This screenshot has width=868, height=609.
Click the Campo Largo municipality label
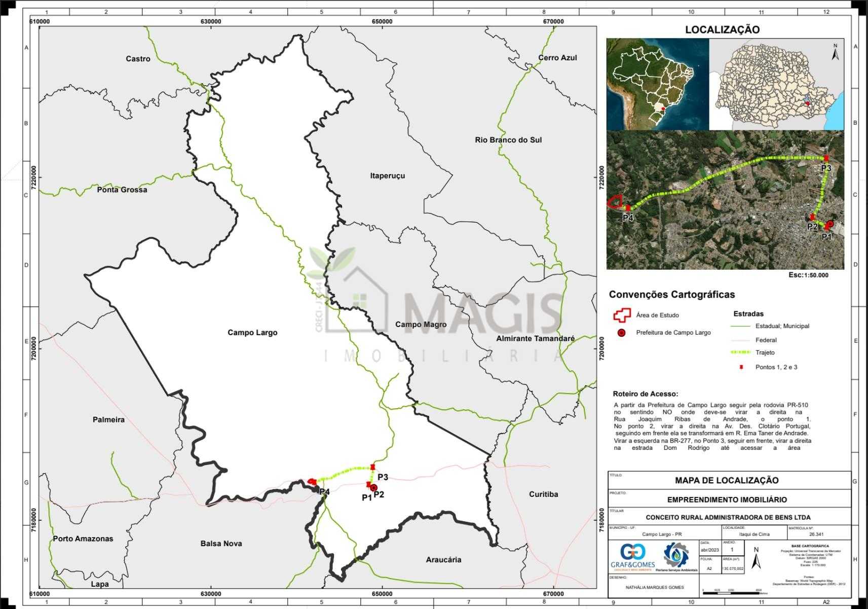point(252,333)
